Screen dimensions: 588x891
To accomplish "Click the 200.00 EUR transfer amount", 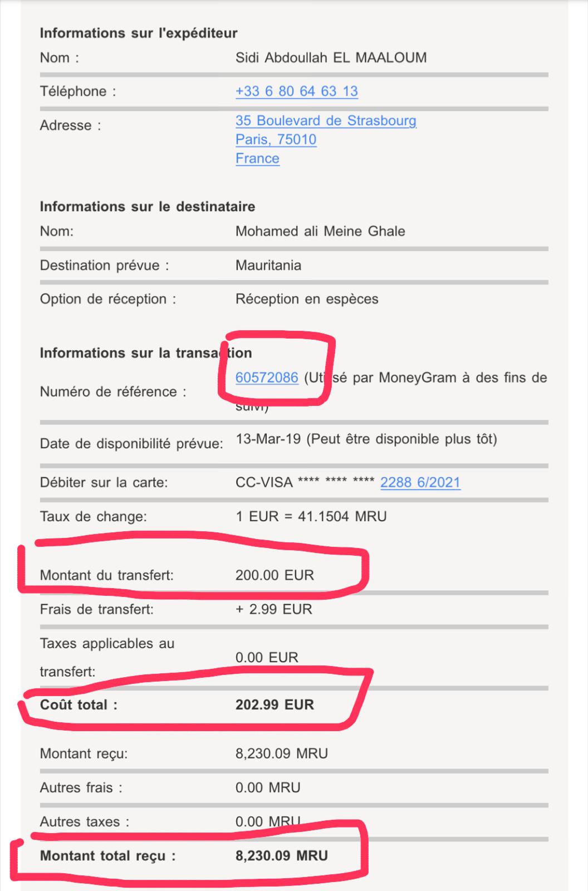I will pyautogui.click(x=275, y=575).
